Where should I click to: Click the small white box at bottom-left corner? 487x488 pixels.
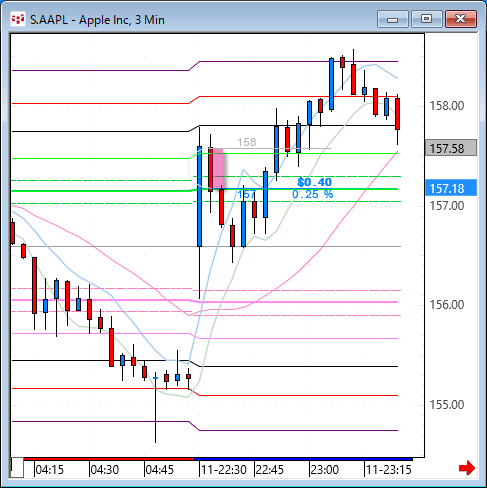point(17,468)
